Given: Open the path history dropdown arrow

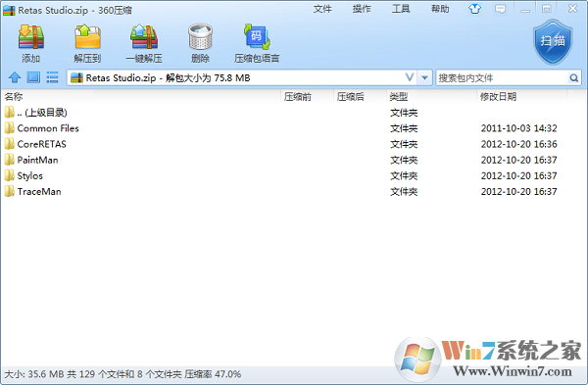Looking at the screenshot, I should [424, 78].
